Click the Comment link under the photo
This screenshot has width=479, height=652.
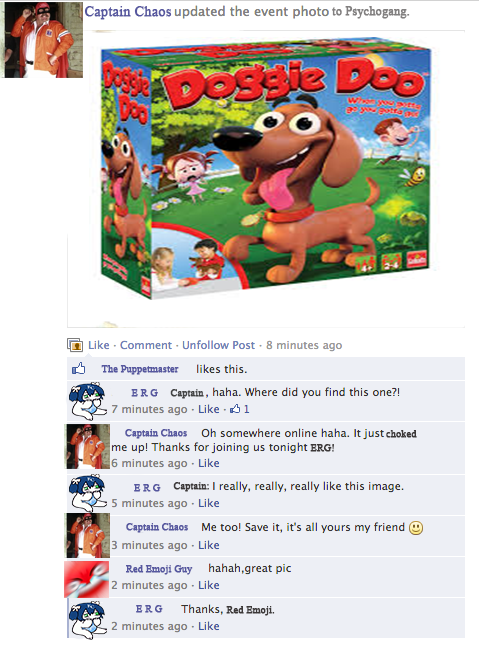coord(146,345)
